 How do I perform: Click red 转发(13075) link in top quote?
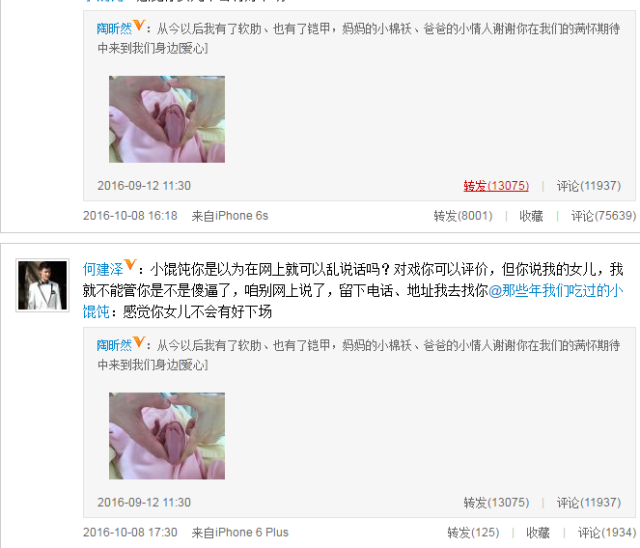tap(496, 186)
